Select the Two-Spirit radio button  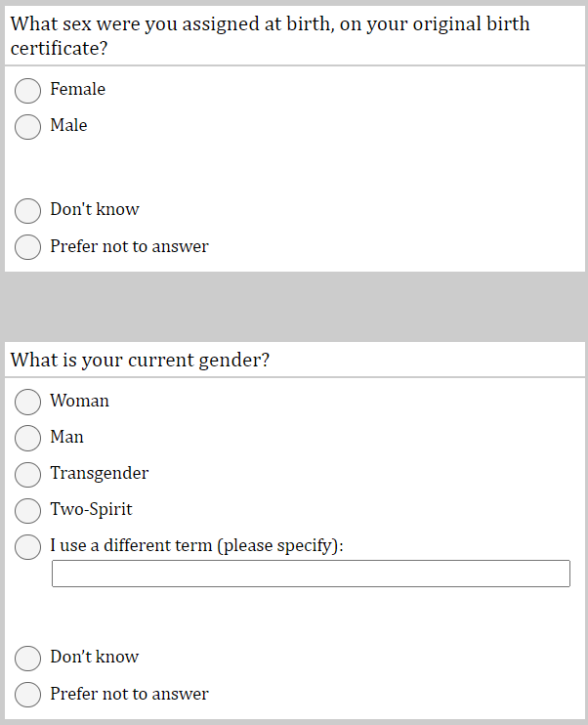[27, 510]
